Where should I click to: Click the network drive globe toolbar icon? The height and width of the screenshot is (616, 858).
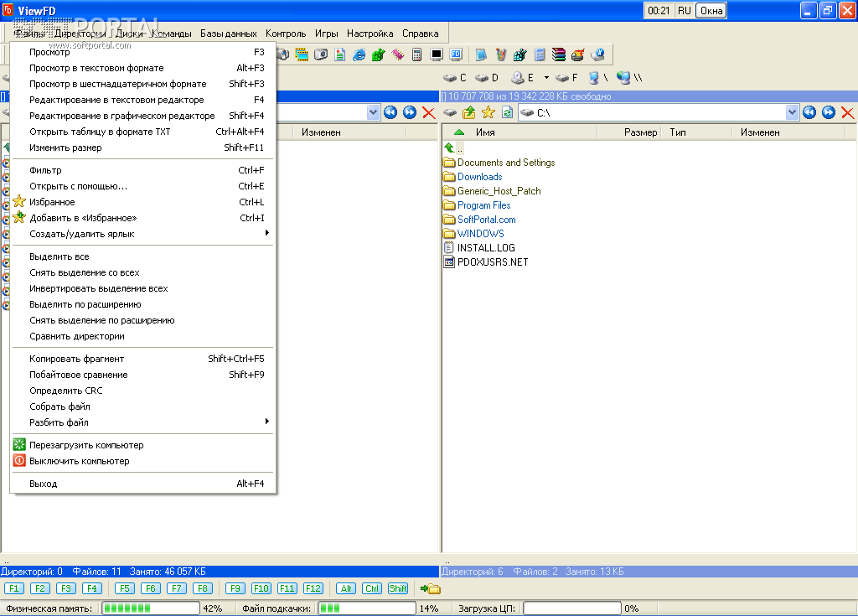point(597,54)
